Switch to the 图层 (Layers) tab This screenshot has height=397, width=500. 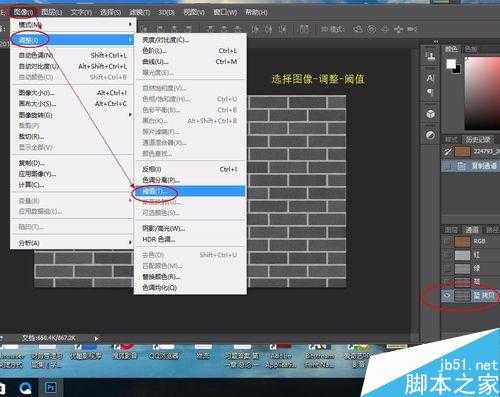pyautogui.click(x=451, y=230)
